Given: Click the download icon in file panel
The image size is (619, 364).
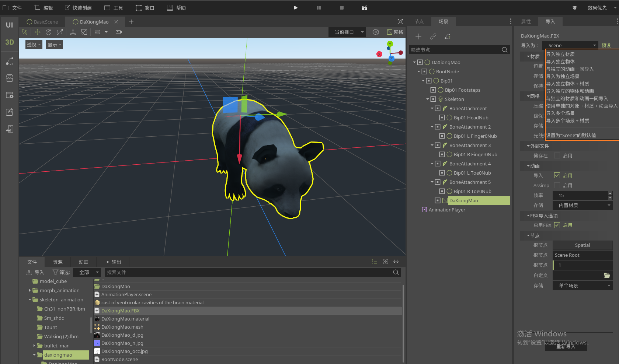Looking at the screenshot, I should pos(396,262).
